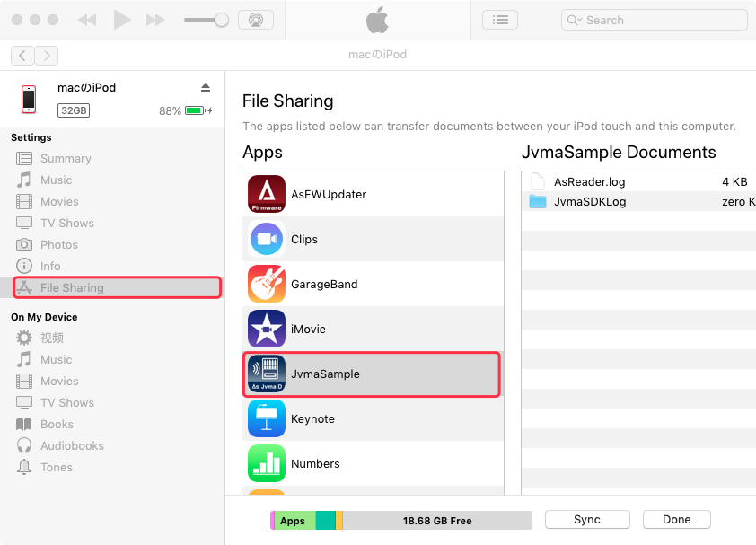Click the AirPlay icon in toolbar
This screenshot has height=545, width=756.
(x=255, y=20)
